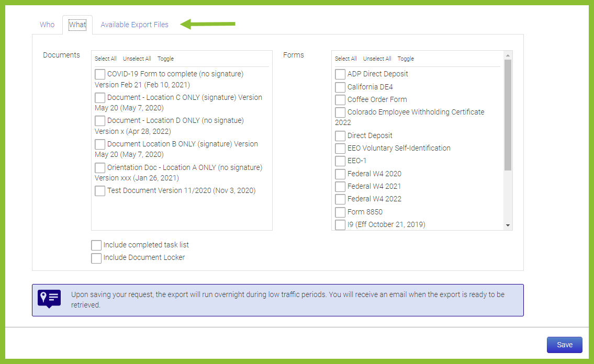Check Federal W4 2022 checkbox
Viewport: 594px width, 364px height.
340,199
